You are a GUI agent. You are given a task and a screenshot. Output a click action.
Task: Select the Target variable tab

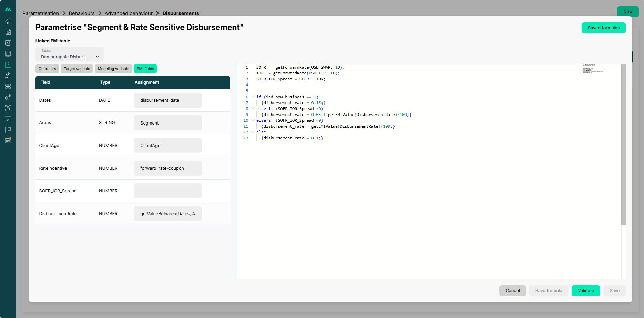point(77,69)
